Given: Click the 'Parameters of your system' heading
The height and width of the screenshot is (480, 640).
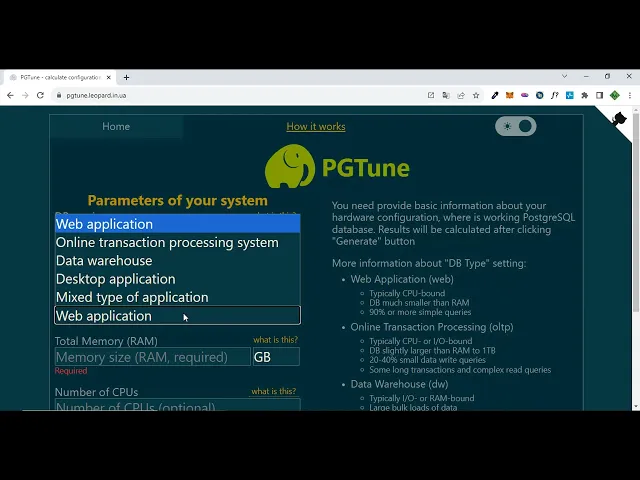Looking at the screenshot, I should point(178,200).
